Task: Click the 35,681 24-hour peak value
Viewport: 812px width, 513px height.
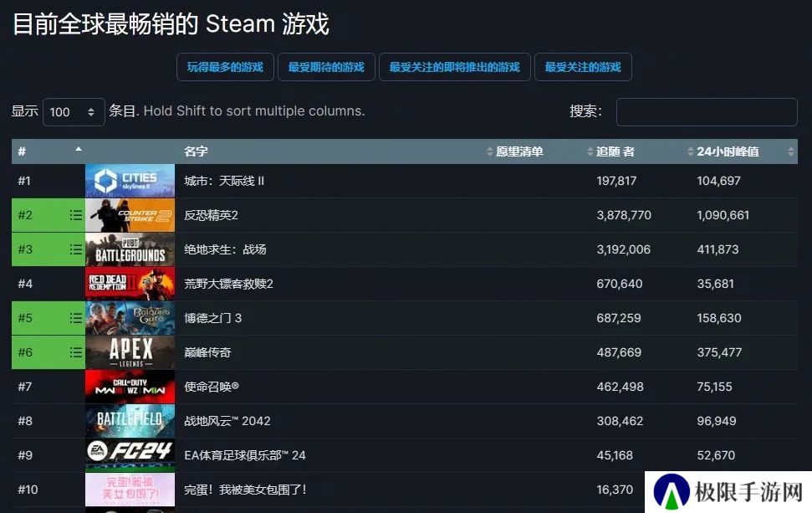Action: pos(715,284)
